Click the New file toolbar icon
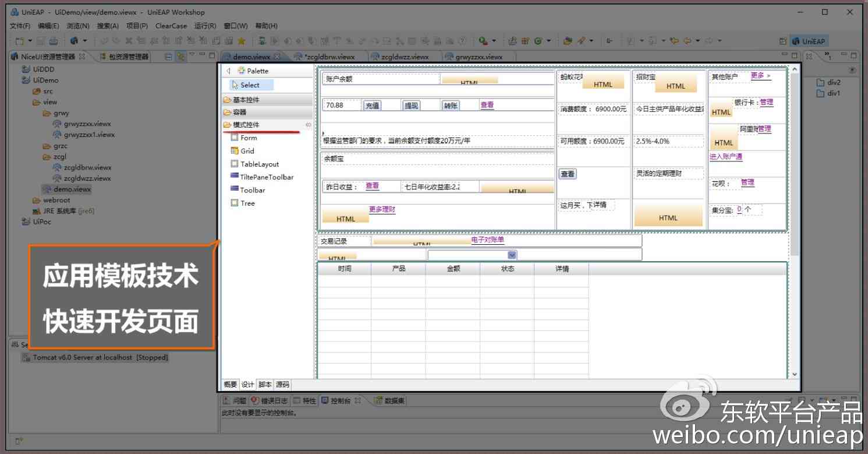 point(20,41)
